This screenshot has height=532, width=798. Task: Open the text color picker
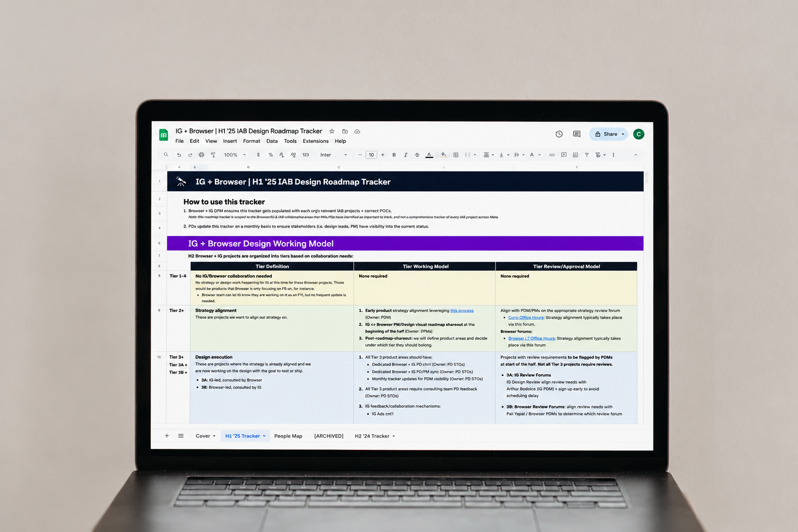coord(429,155)
